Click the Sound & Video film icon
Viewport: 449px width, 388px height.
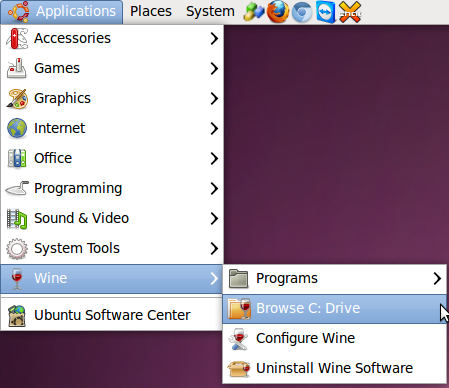coord(17,219)
